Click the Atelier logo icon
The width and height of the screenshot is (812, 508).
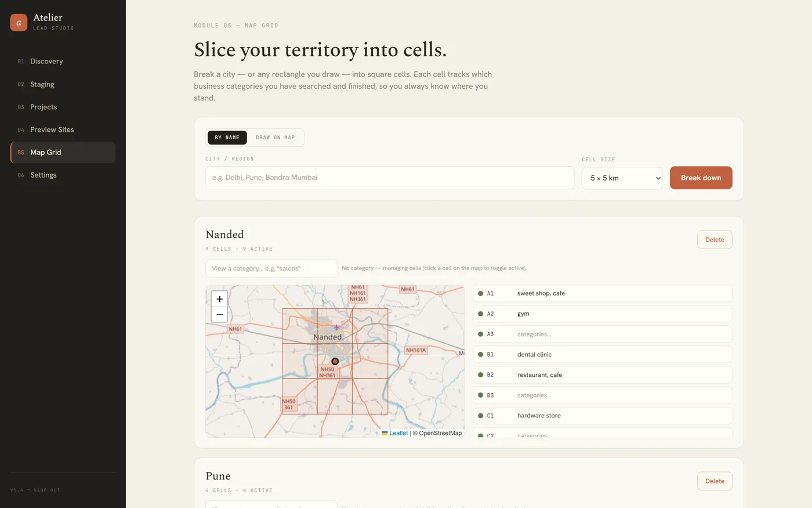[19, 22]
